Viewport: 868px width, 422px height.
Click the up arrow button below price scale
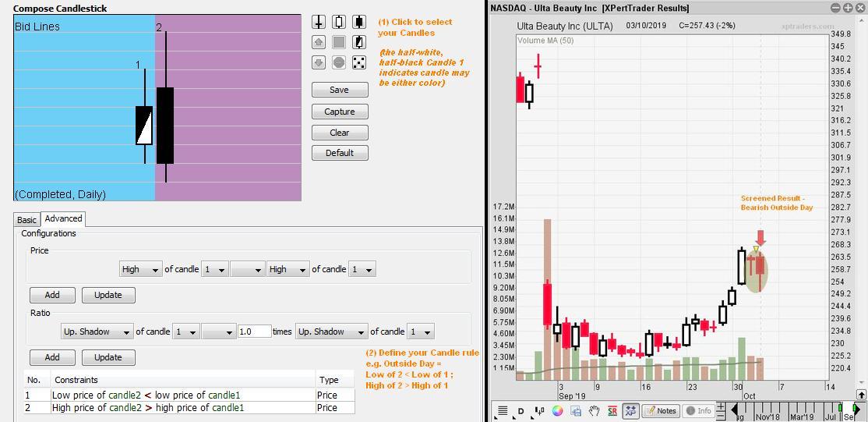click(861, 395)
